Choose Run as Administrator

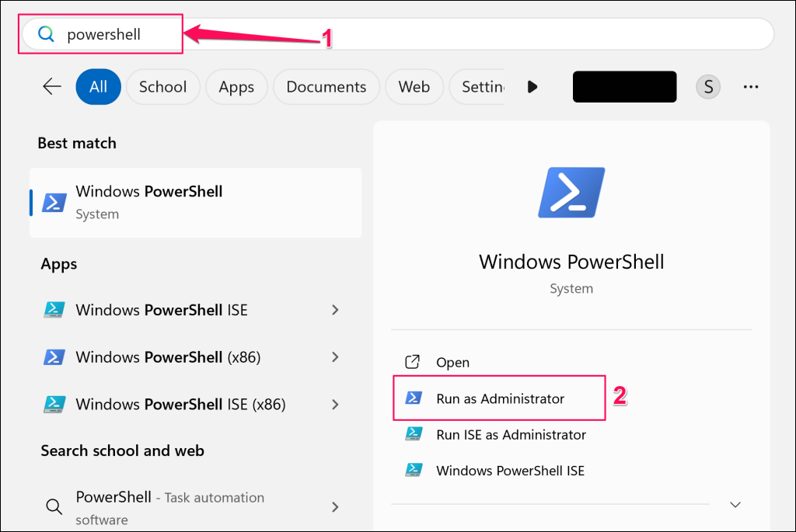(x=500, y=398)
